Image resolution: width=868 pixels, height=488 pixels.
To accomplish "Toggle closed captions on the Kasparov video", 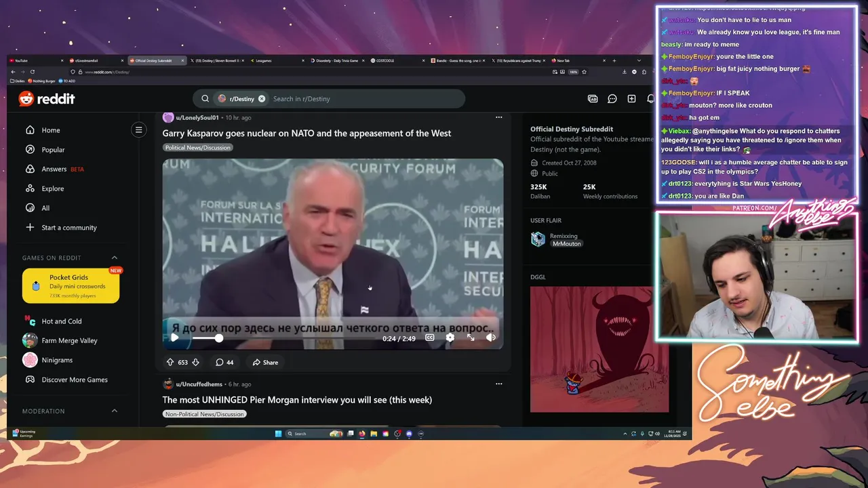I will 430,338.
